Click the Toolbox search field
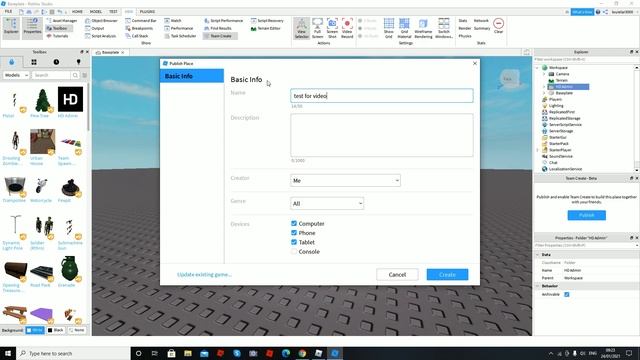This screenshot has height=360, width=640. tap(52, 75)
